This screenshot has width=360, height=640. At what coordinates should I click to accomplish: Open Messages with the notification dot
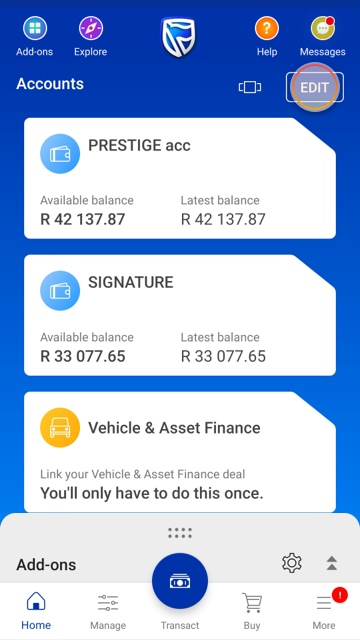point(322,29)
